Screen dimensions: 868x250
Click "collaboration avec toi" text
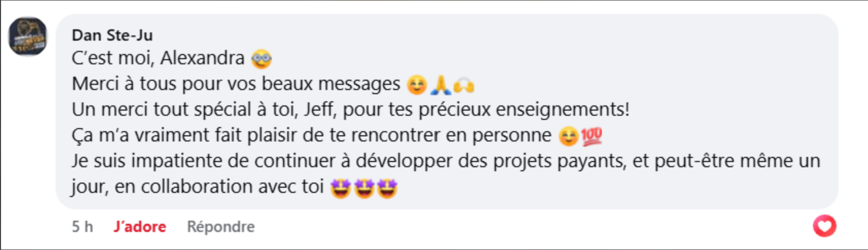[x=232, y=186]
